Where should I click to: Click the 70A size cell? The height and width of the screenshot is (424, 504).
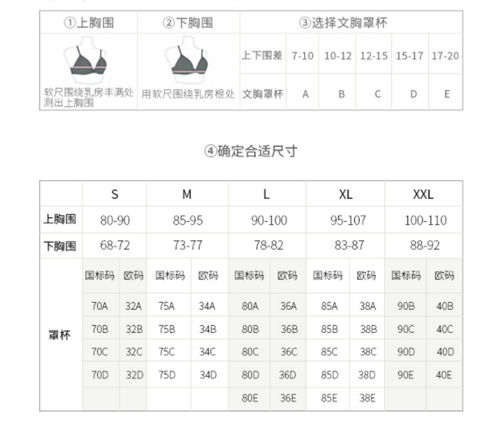point(100,306)
